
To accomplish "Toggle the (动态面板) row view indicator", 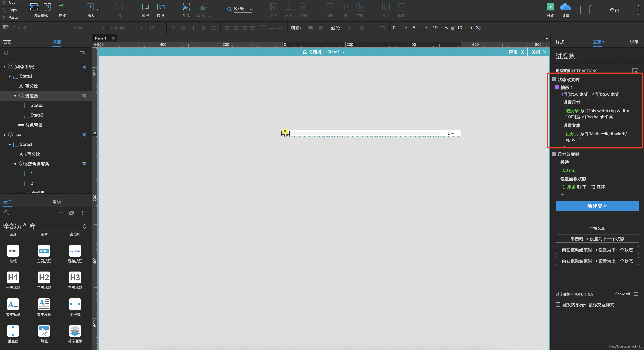I will [84, 67].
